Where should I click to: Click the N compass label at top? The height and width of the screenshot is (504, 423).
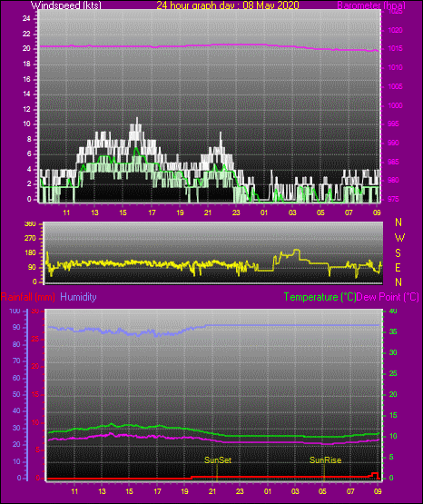point(398,222)
